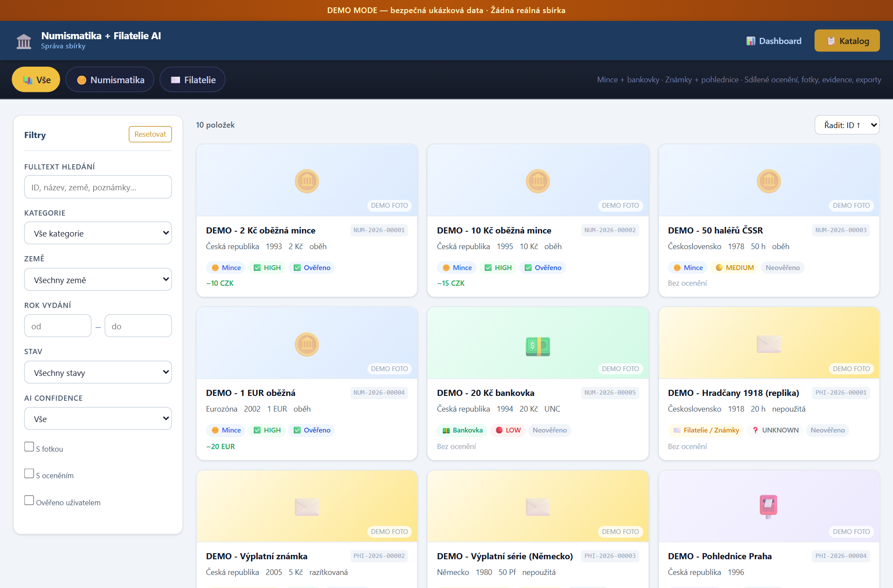Click the coin icon on 2 Kč card
Image resolution: width=893 pixels, height=588 pixels.
click(x=307, y=181)
